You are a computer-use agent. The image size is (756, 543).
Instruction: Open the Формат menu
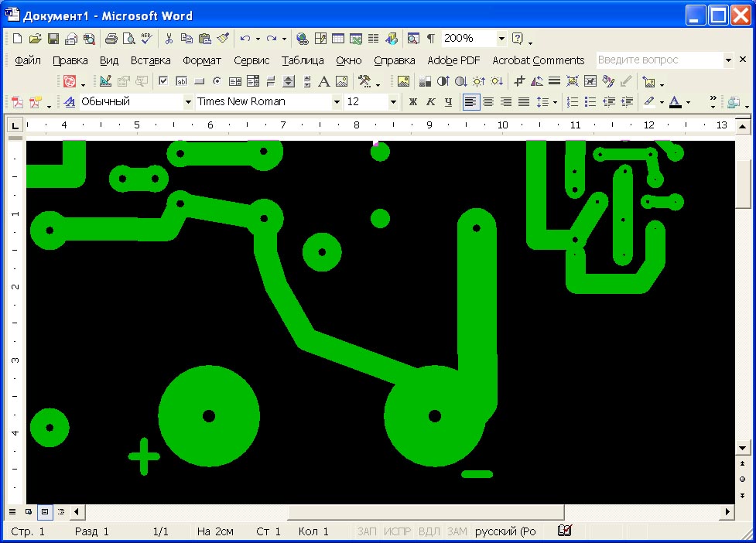201,60
